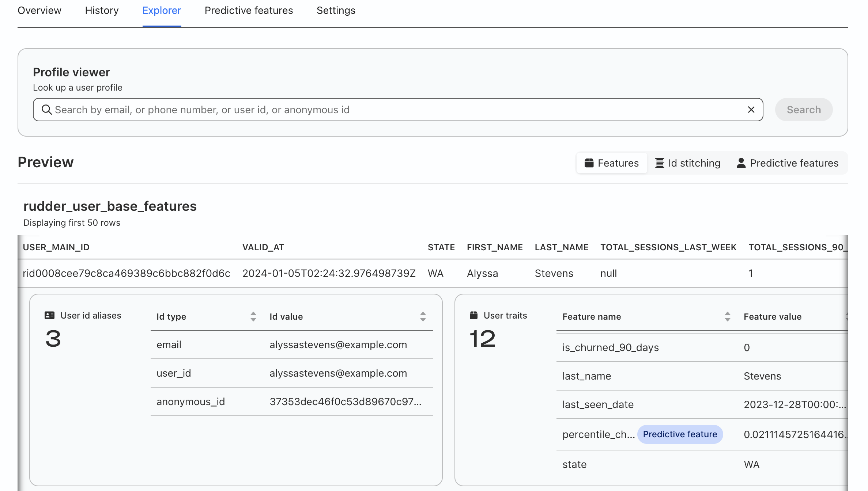Click the percentile_ch... feature name
This screenshot has width=868, height=491.
click(599, 434)
